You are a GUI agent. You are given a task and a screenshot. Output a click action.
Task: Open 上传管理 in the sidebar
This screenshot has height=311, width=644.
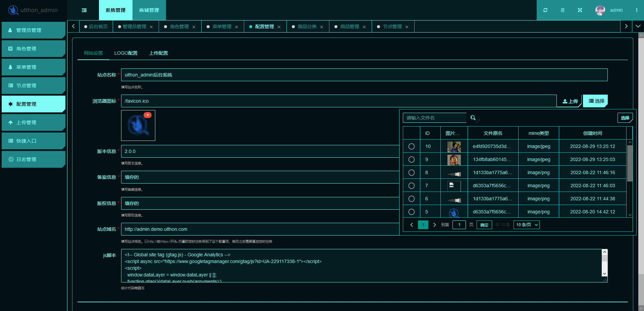pos(33,122)
